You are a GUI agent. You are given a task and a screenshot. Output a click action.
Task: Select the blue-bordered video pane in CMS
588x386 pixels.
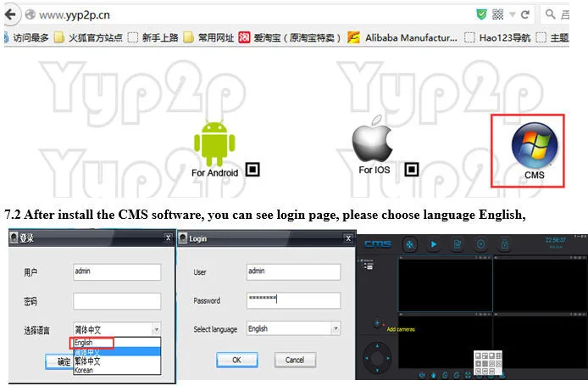coord(445,284)
